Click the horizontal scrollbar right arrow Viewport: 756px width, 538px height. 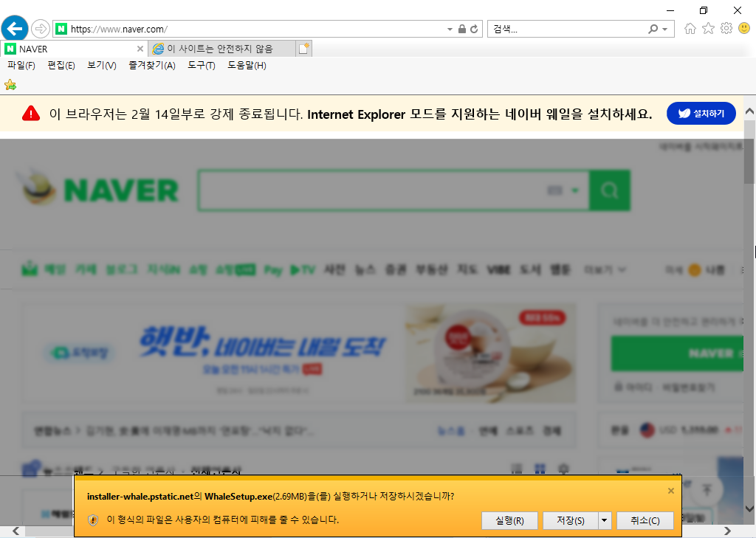pyautogui.click(x=727, y=531)
